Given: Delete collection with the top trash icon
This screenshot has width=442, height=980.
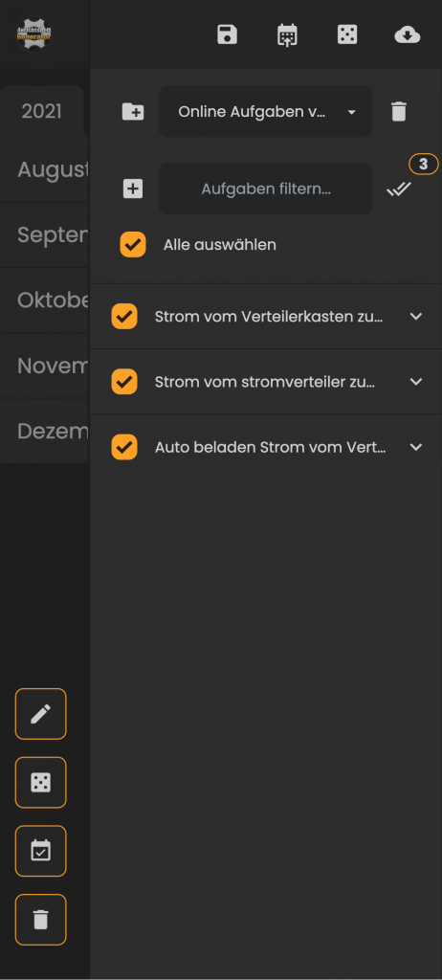Looking at the screenshot, I should click(398, 112).
